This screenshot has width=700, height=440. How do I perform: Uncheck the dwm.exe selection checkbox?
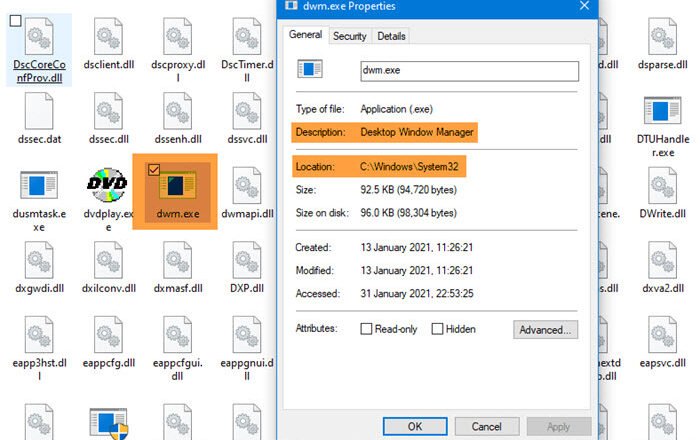coord(154,170)
